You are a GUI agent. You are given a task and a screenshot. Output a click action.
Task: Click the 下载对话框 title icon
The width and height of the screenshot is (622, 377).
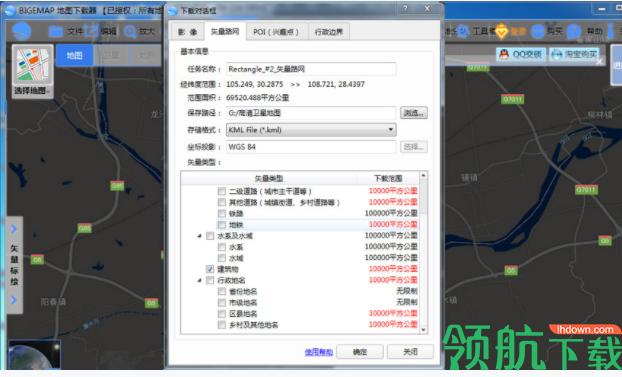173,11
